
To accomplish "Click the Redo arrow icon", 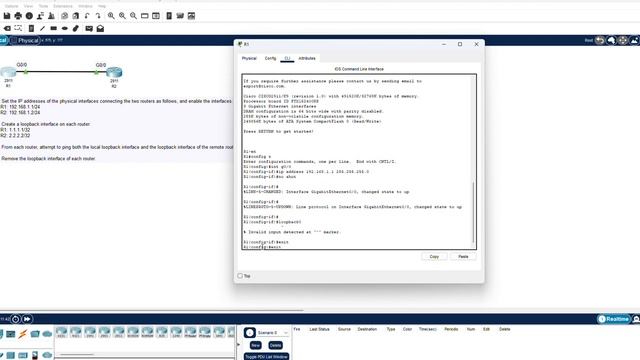I will click(98, 16).
